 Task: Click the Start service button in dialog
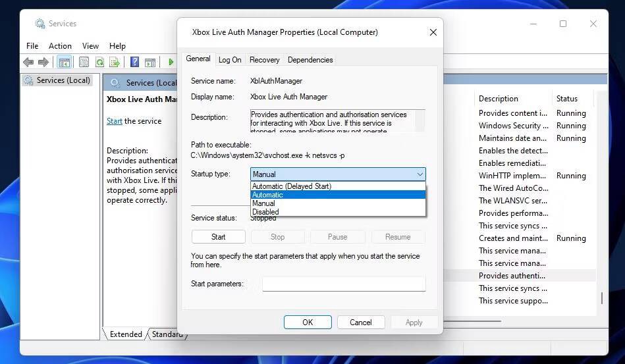tap(218, 237)
